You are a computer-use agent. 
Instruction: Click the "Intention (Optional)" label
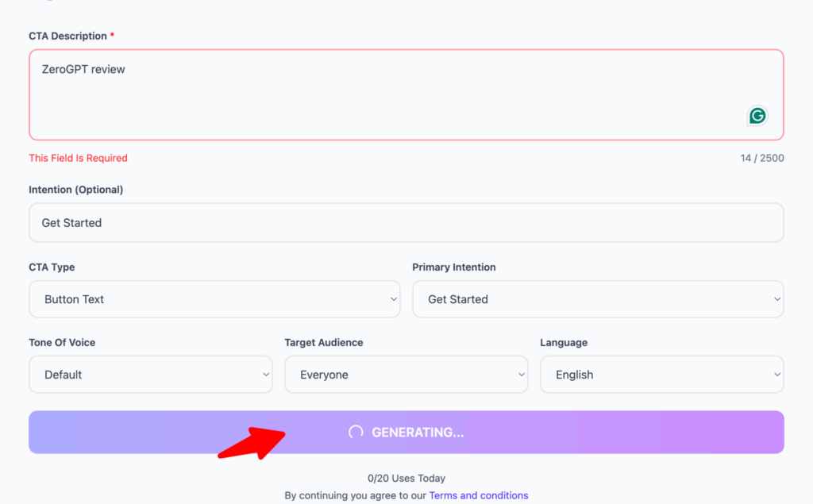(75, 190)
